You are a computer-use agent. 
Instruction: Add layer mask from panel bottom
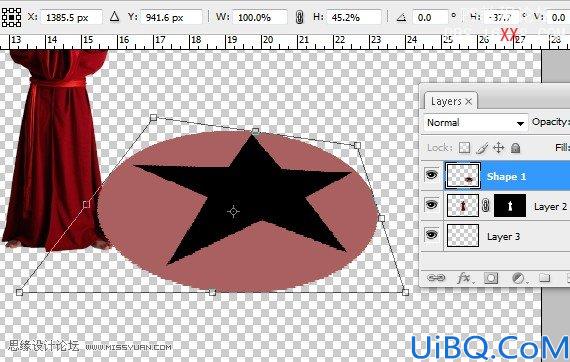[x=491, y=278]
